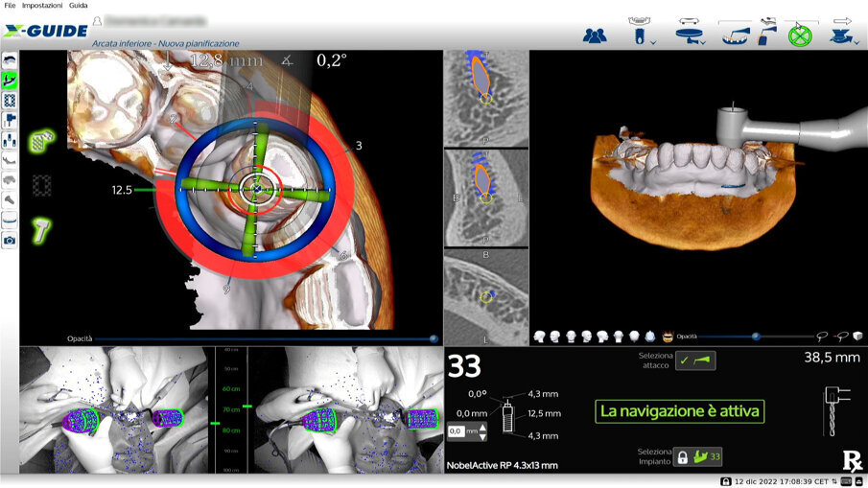
Task: Expand the export icon dropdown arrow
Action: [x=856, y=42]
